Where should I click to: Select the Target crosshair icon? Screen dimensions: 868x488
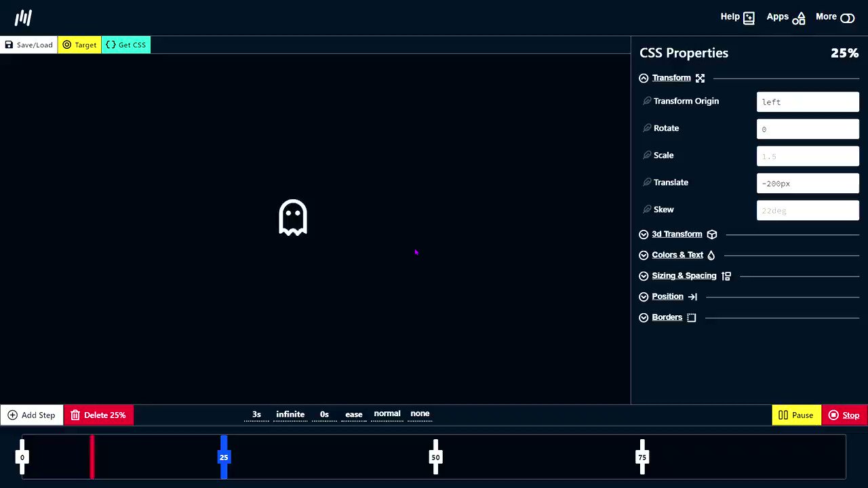point(67,45)
